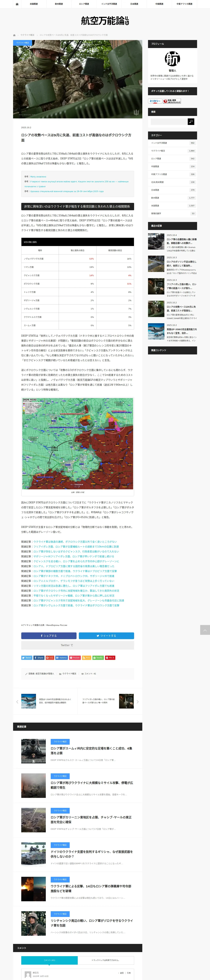Open related link ロシア軍がシヴェルシク方面で前進
Image resolution: width=210 pixels, height=980 pixels.
76,605
